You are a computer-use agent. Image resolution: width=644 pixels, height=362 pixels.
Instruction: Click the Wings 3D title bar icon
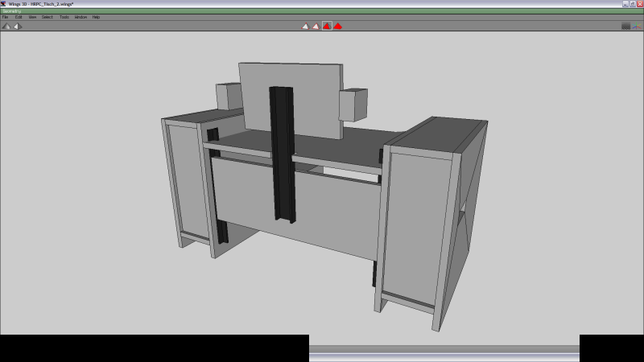point(3,3)
